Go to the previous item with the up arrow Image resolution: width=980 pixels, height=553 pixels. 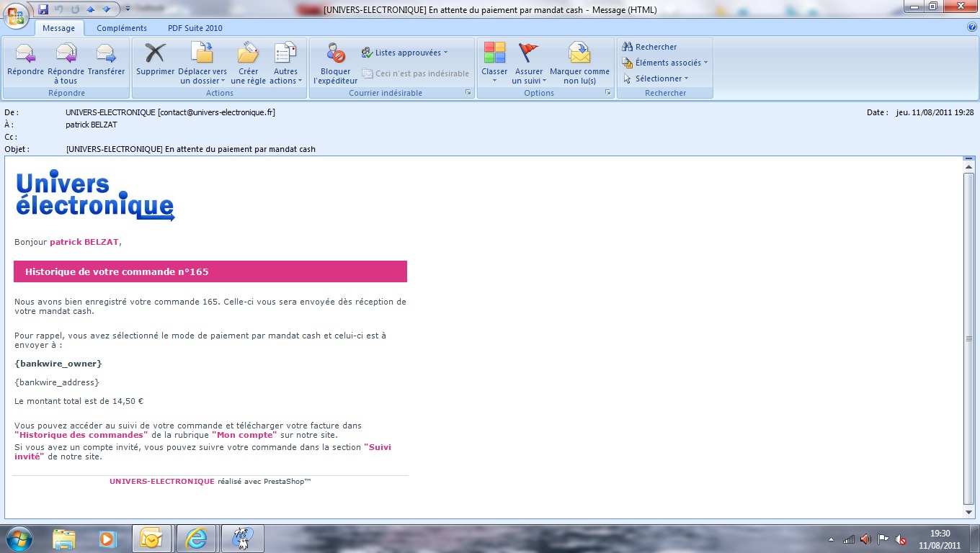pyautogui.click(x=91, y=9)
